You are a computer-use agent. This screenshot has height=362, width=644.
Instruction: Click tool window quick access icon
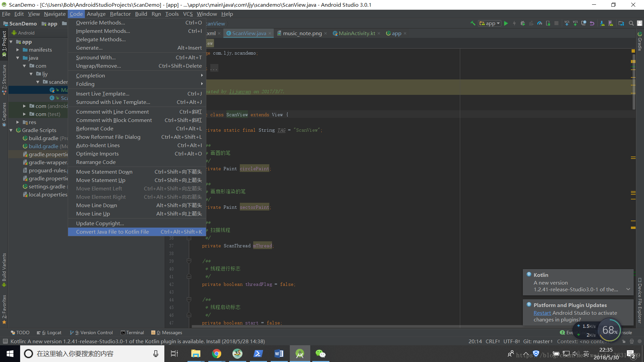tap(5, 342)
